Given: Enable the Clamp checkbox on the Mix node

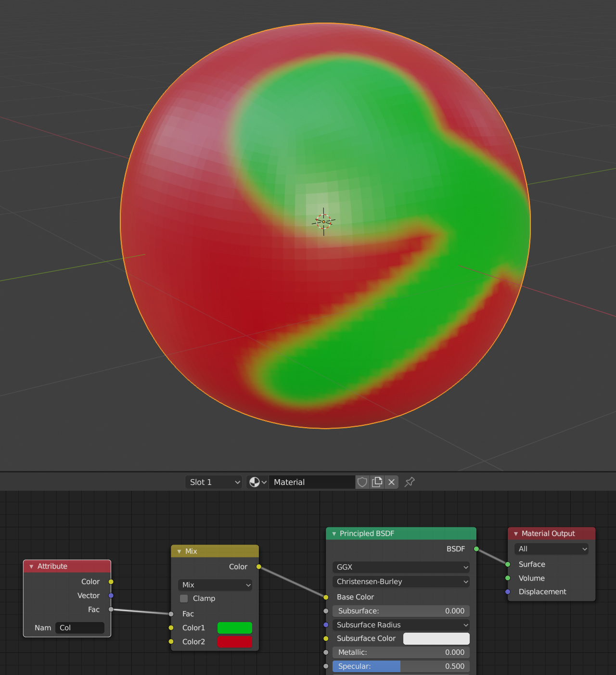Looking at the screenshot, I should click(183, 599).
